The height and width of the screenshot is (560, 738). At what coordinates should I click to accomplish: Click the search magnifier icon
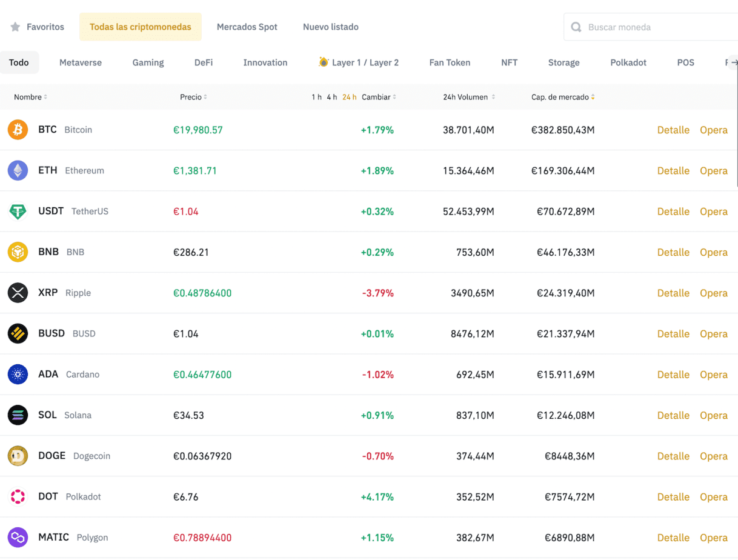[576, 27]
